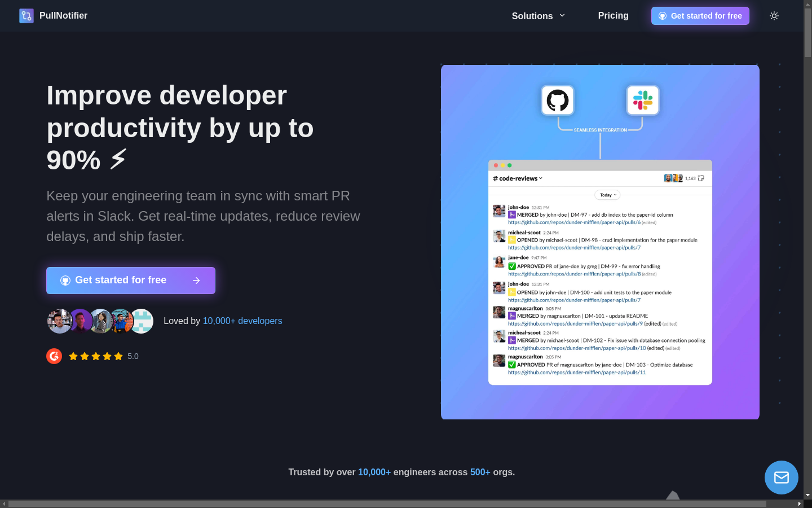This screenshot has width=812, height=508.
Task: Expand the Solutions dropdown menu
Action: tap(539, 16)
